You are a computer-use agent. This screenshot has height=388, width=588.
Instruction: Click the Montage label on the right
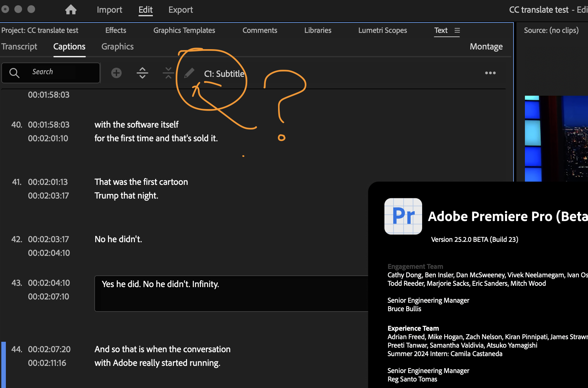point(486,46)
